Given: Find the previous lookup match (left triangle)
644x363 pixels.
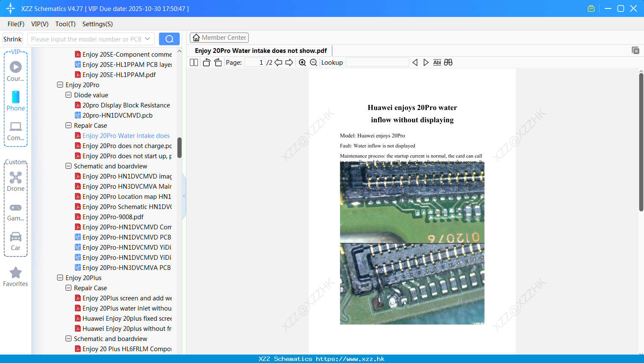Looking at the screenshot, I should pos(415,63).
